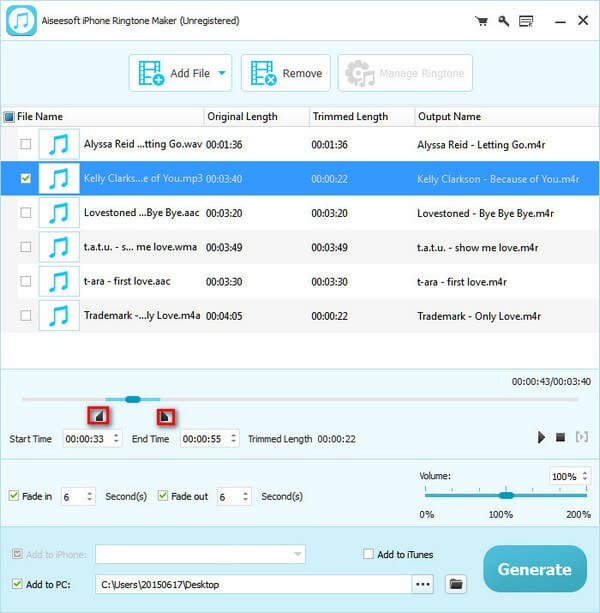Select 't.a.t.u. - show me love.m4r' output name
This screenshot has width=600, height=613.
click(477, 247)
